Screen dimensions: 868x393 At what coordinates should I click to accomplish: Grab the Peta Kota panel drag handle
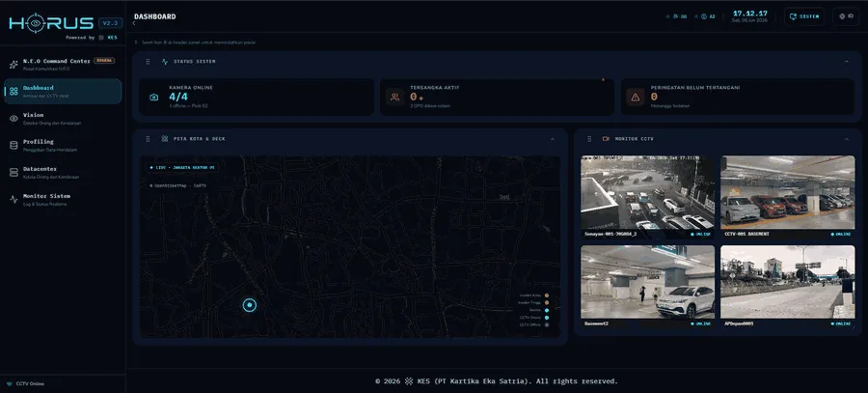(148, 139)
